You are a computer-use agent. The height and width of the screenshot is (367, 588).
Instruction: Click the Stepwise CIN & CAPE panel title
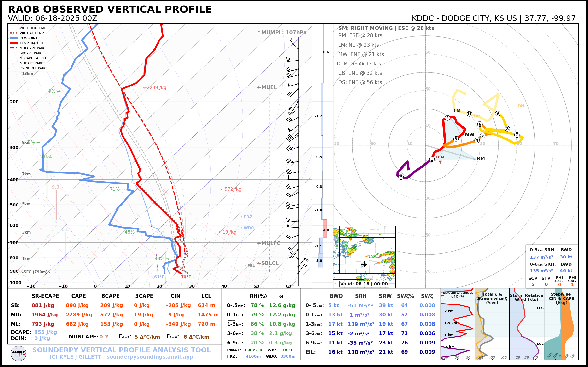point(561,298)
